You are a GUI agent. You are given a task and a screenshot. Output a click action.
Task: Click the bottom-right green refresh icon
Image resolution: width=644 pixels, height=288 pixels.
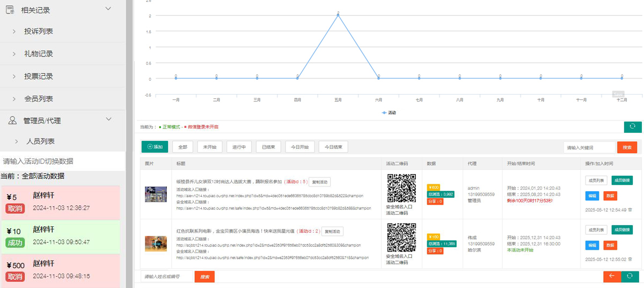coord(630,276)
